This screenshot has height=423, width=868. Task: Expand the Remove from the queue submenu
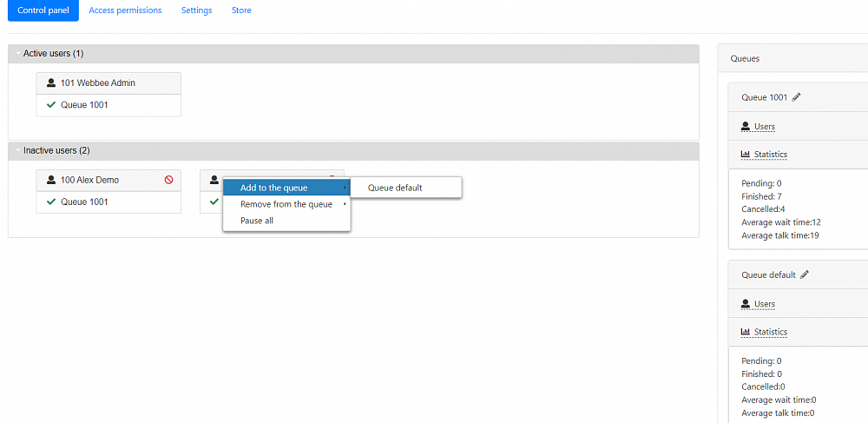click(x=286, y=204)
